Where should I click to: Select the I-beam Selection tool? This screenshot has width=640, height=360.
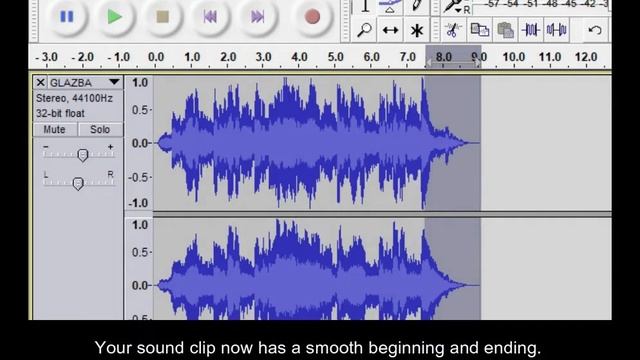(x=365, y=6)
